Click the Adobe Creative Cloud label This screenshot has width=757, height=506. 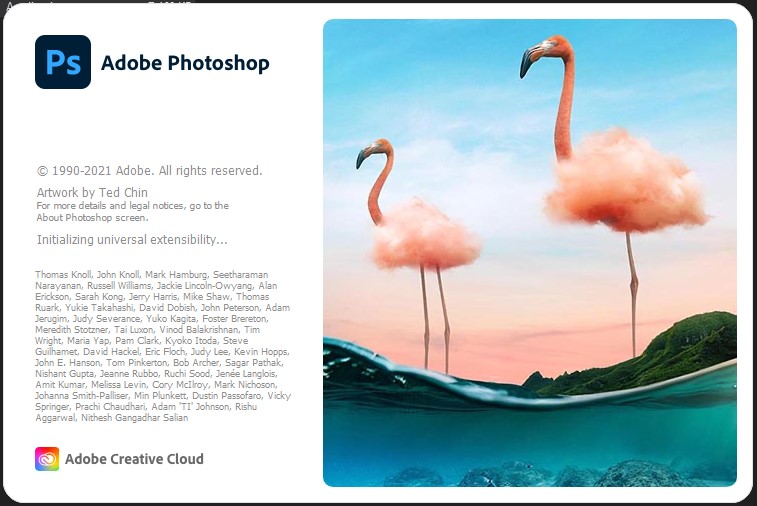[134, 459]
